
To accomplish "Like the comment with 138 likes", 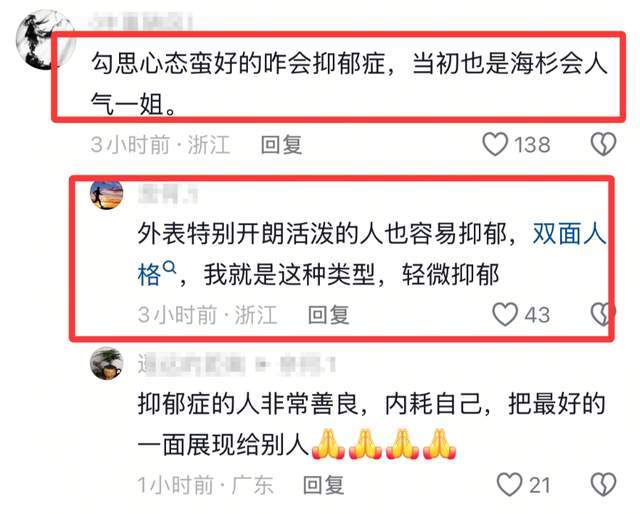I will pos(495,144).
